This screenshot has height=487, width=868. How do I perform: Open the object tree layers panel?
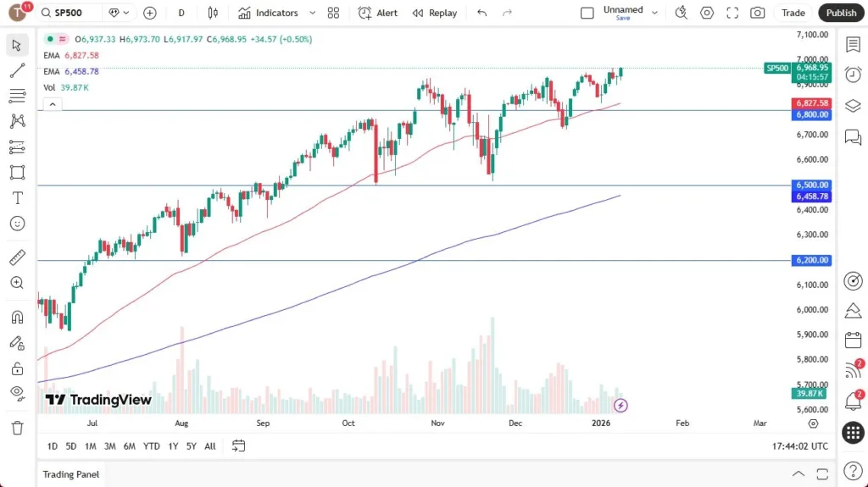[853, 105]
